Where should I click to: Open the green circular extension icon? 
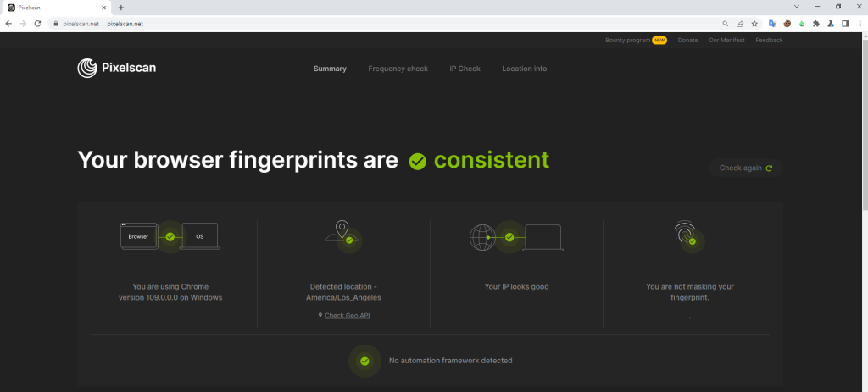[x=801, y=23]
